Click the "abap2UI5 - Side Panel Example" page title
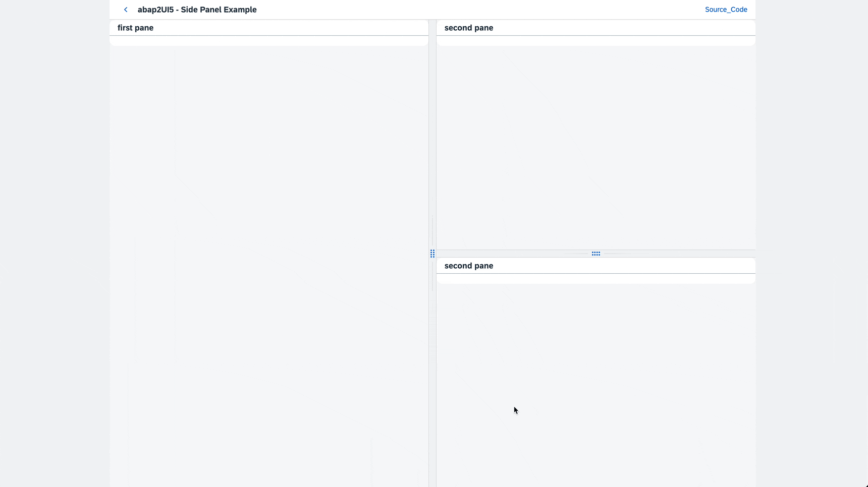 tap(197, 10)
